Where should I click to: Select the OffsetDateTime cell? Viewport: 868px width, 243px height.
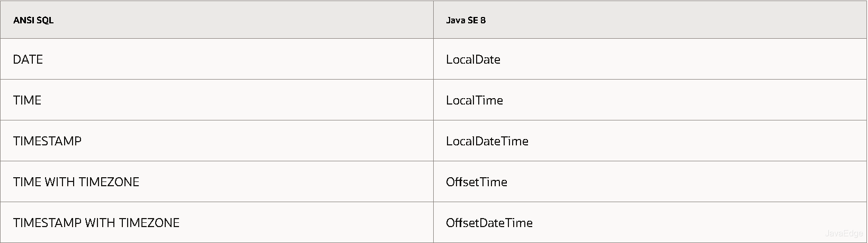click(650, 222)
